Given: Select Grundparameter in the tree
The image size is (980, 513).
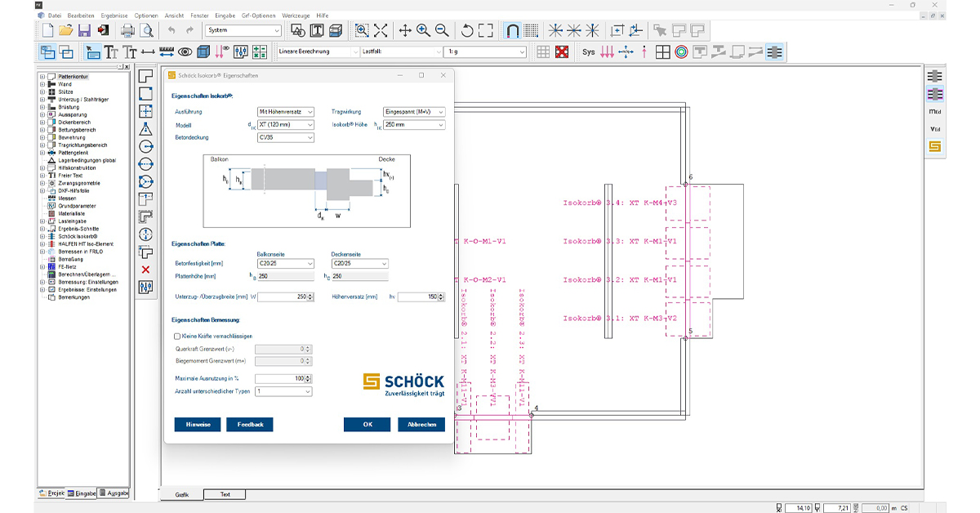Looking at the screenshot, I should click(x=76, y=206).
